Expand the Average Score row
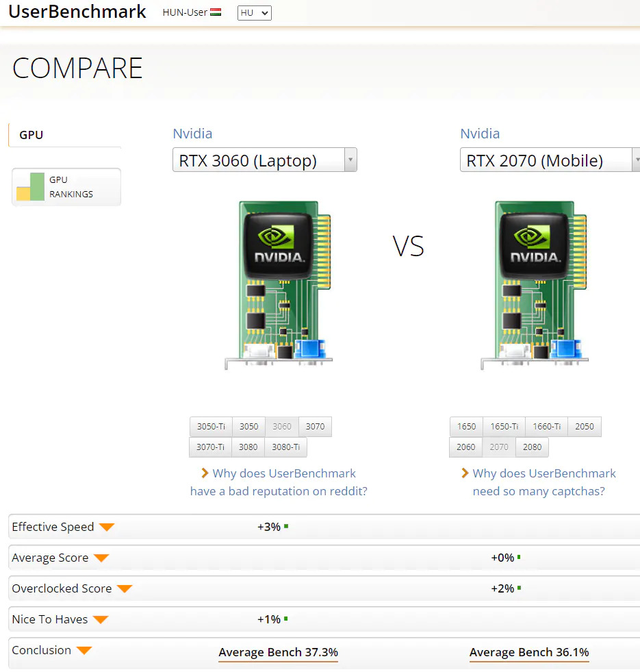640x672 pixels. click(x=324, y=558)
